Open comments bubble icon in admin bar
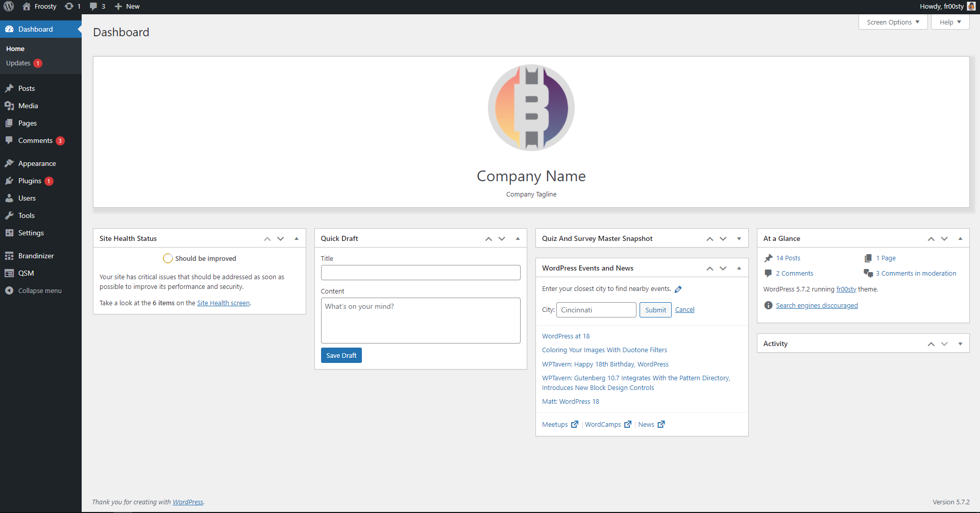Screen dimensions: 980x513 click(93, 7)
